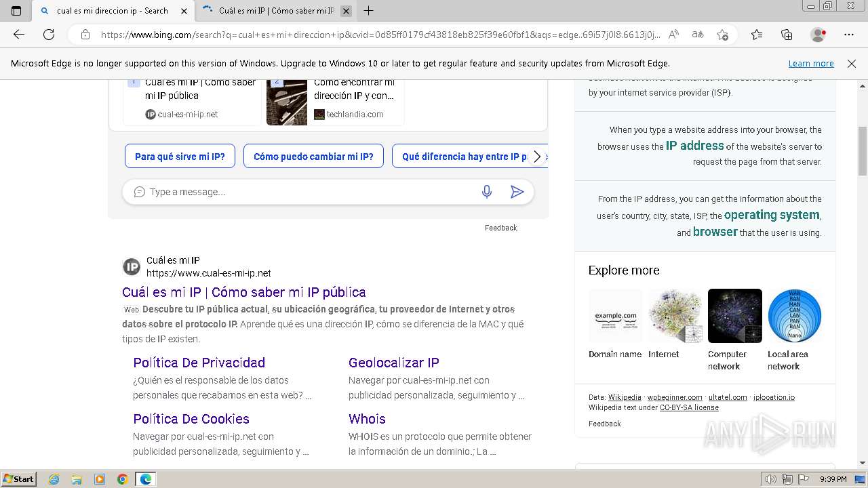The width and height of the screenshot is (868, 488).
Task: Click the browser Back arrow
Action: click(19, 35)
